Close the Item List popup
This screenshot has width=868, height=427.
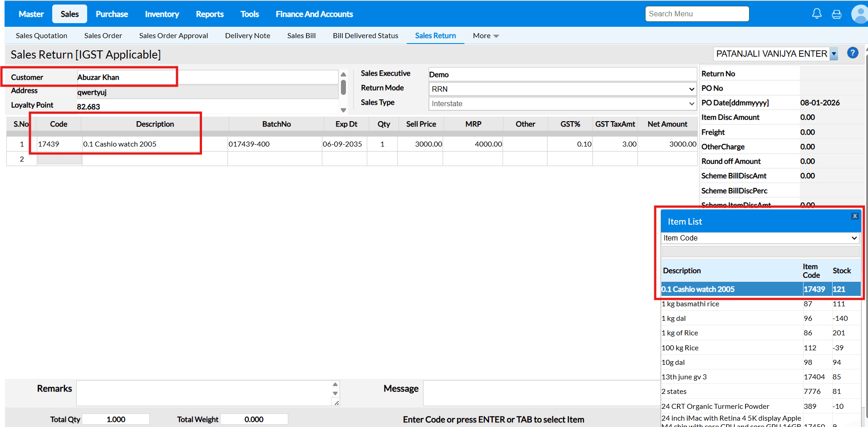coord(855,216)
